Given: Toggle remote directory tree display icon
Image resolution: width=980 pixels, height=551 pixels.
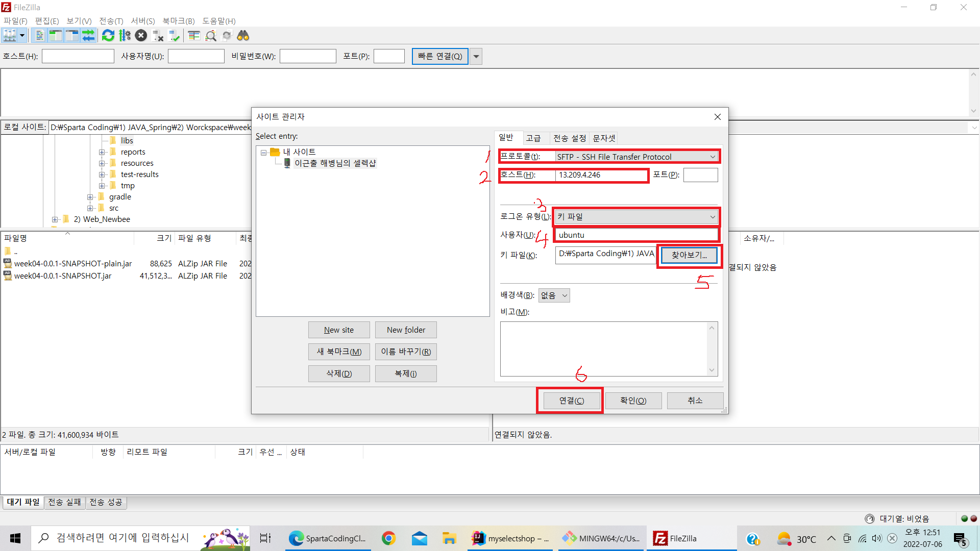Looking at the screenshot, I should click(x=72, y=35).
